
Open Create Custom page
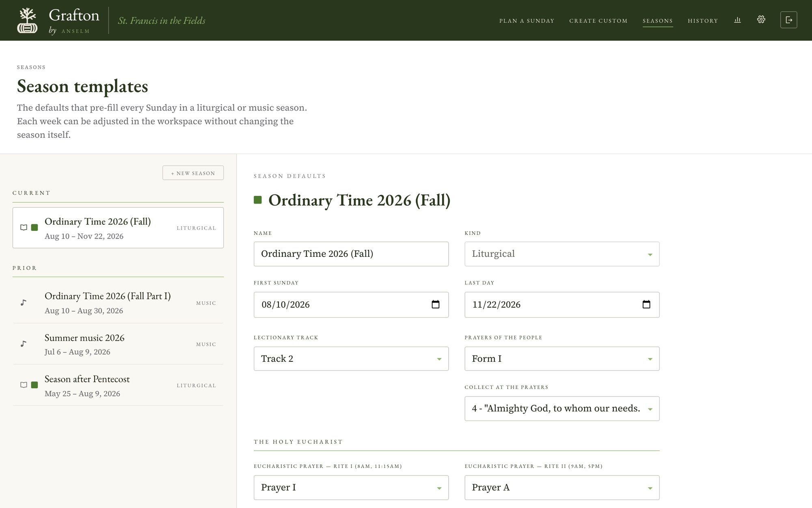[598, 21]
